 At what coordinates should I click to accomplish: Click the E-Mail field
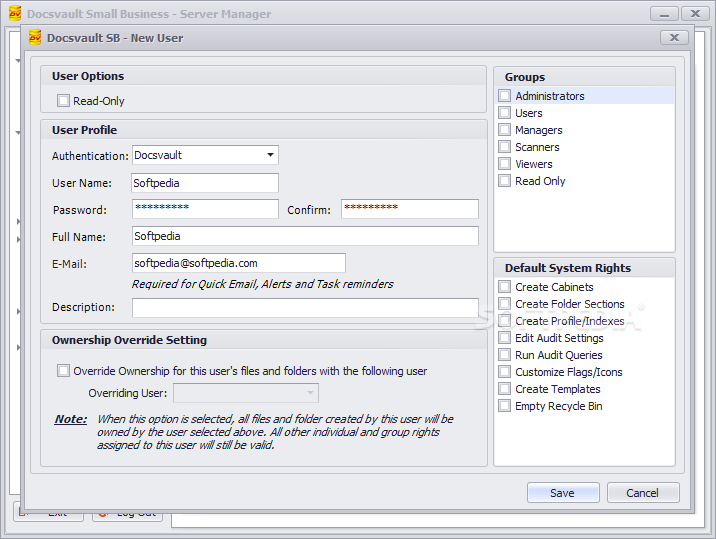point(239,263)
